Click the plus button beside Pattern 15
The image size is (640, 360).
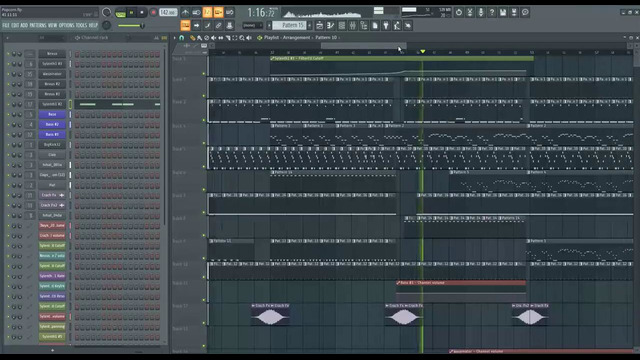pyautogui.click(x=309, y=26)
